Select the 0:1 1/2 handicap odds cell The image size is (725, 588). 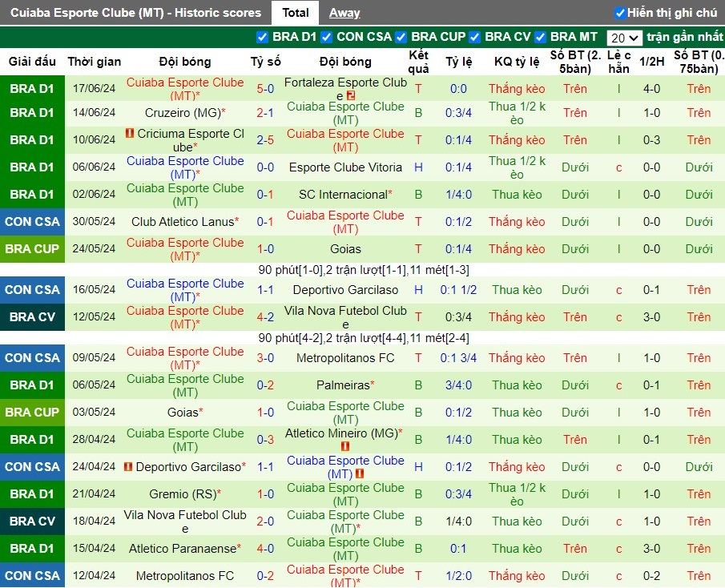tap(458, 290)
